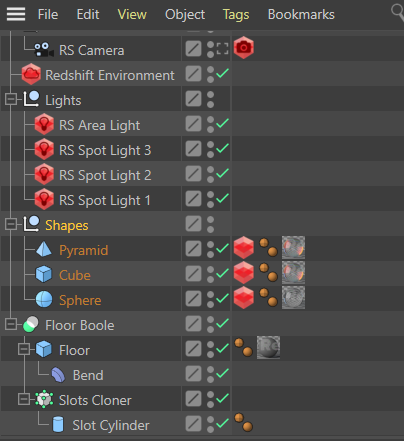
Task: Click the material thumbnail tag on Cube
Action: [x=293, y=273]
